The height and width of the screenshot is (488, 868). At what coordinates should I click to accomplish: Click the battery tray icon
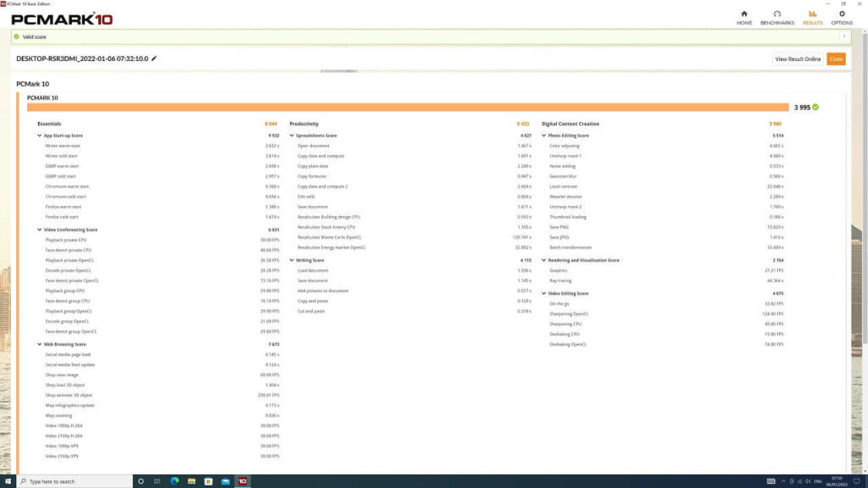(792, 481)
